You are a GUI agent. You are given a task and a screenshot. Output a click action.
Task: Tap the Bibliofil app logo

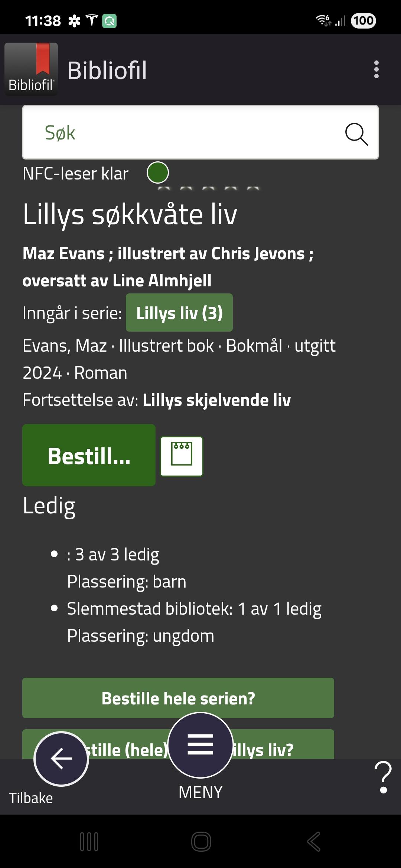coord(31,69)
